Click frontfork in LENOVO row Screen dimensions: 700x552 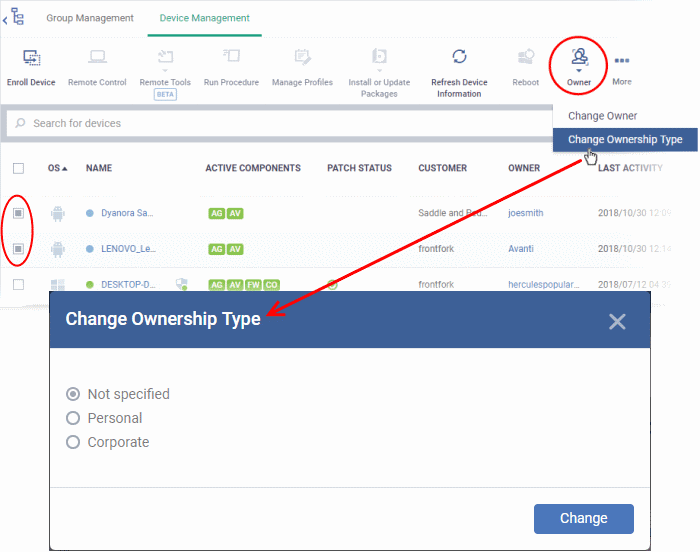[436, 249]
